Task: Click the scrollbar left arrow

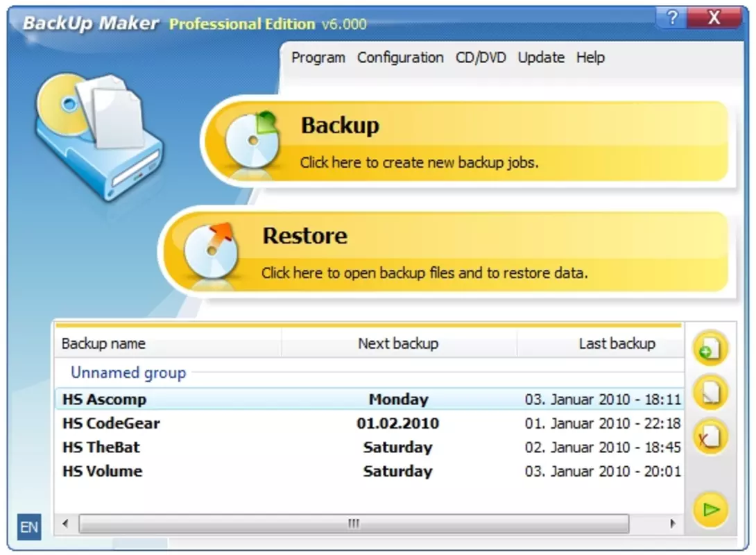Action: (x=66, y=523)
